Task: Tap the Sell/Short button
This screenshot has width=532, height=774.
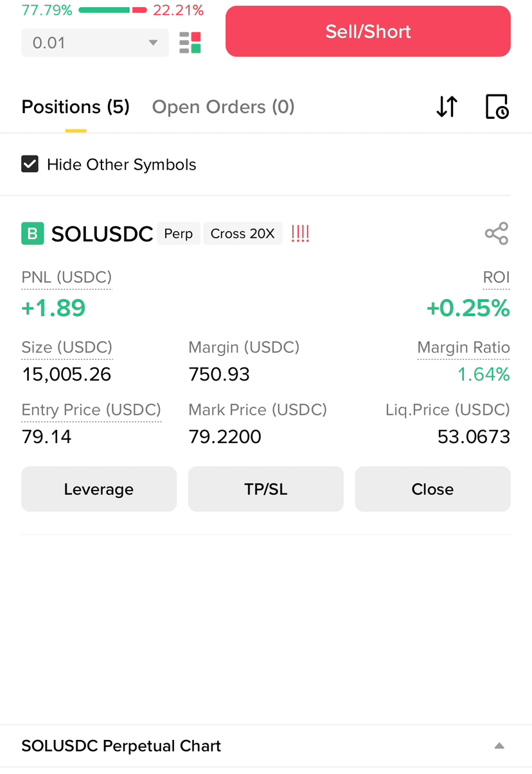Action: [368, 32]
